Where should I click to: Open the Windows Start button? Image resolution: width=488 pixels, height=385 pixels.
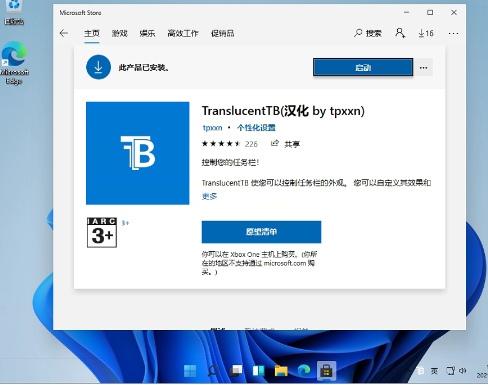point(190,371)
